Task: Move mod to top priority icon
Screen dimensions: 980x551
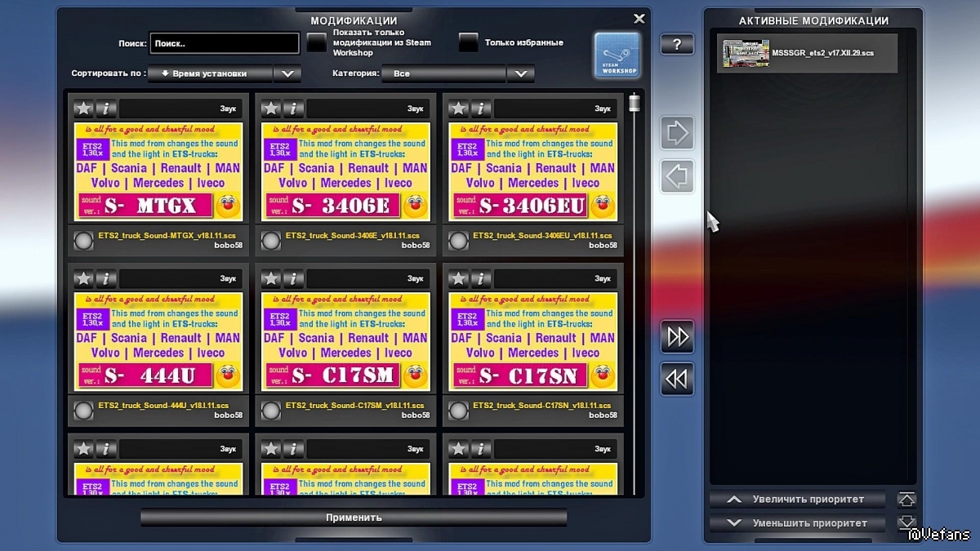Action: [x=906, y=500]
